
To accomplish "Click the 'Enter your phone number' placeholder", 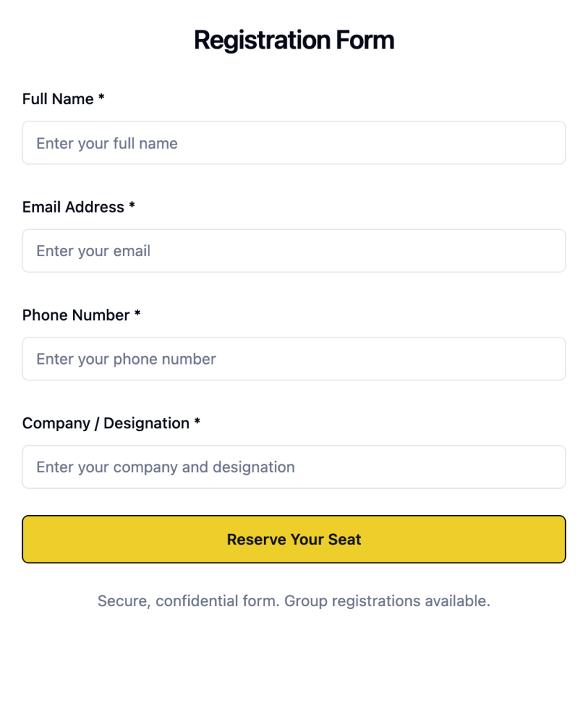I will click(x=126, y=360).
